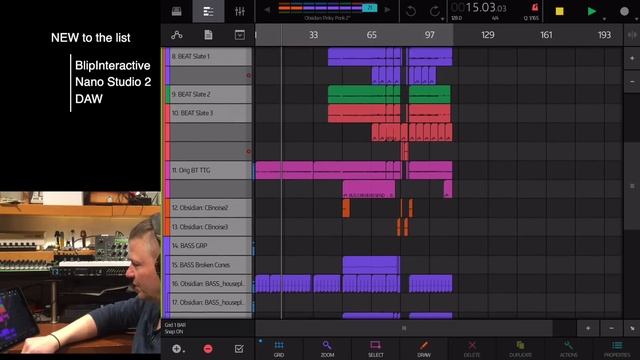
Task: Open the project file document icon
Action: tap(208, 35)
